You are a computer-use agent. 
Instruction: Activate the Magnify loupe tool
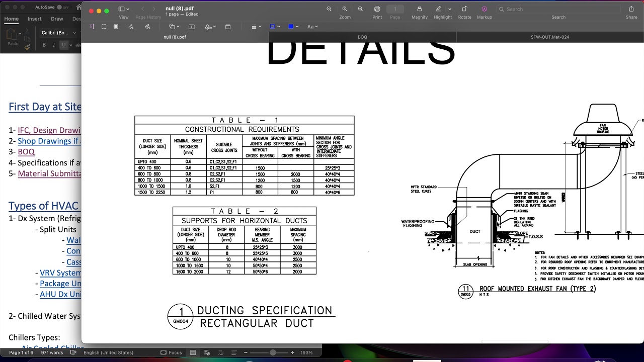click(420, 9)
